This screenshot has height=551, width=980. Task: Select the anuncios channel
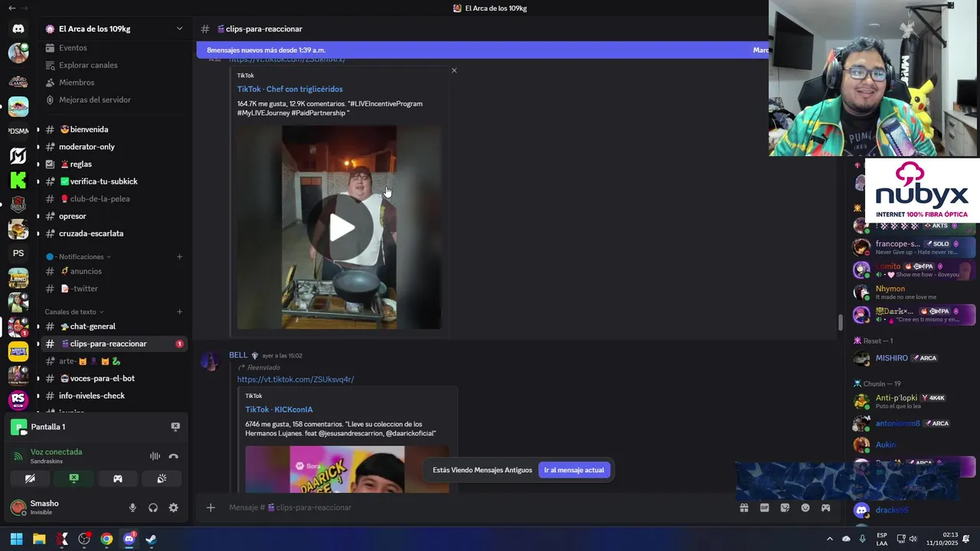(115, 271)
